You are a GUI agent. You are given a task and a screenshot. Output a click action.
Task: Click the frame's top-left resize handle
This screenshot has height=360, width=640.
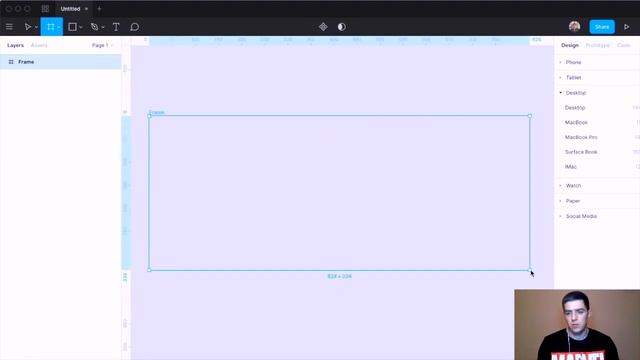[x=149, y=116]
